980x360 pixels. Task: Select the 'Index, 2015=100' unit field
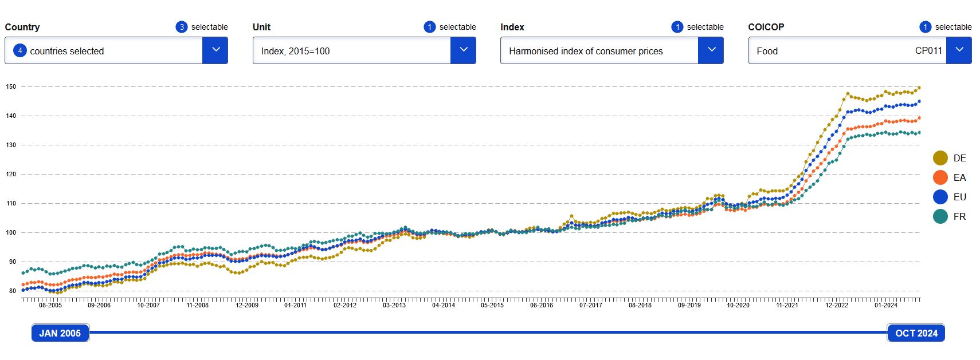pyautogui.click(x=351, y=51)
